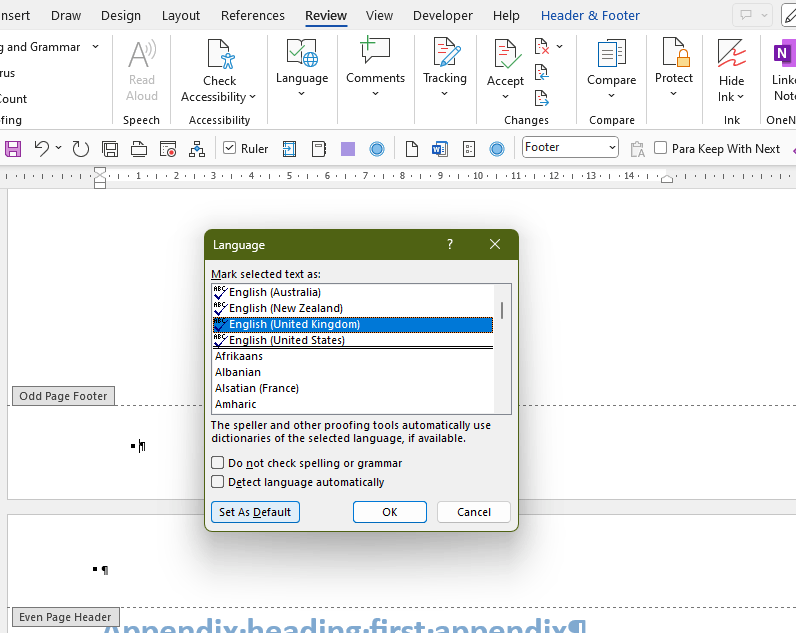Click the open-folder icon in quick access toolbar
This screenshot has width=796, height=633.
click(139, 149)
